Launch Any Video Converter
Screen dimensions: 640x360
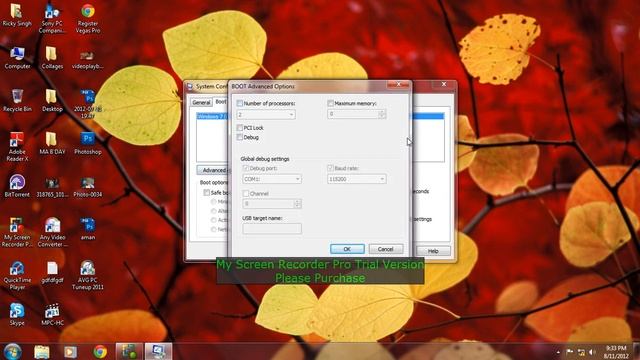point(52,233)
